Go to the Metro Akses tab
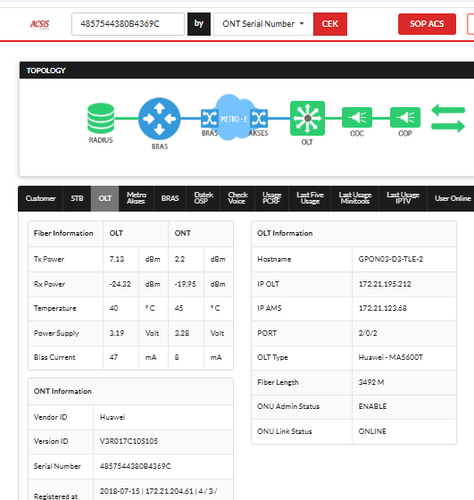 pos(136,198)
